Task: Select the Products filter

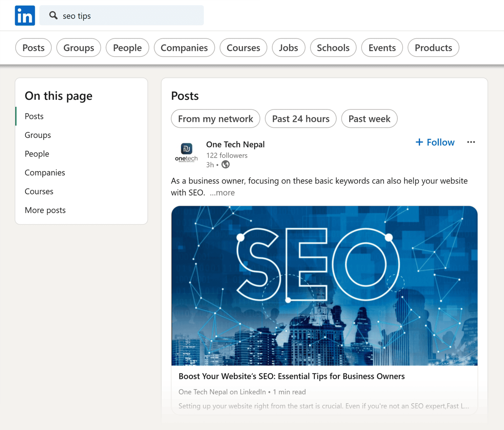Action: click(x=433, y=48)
